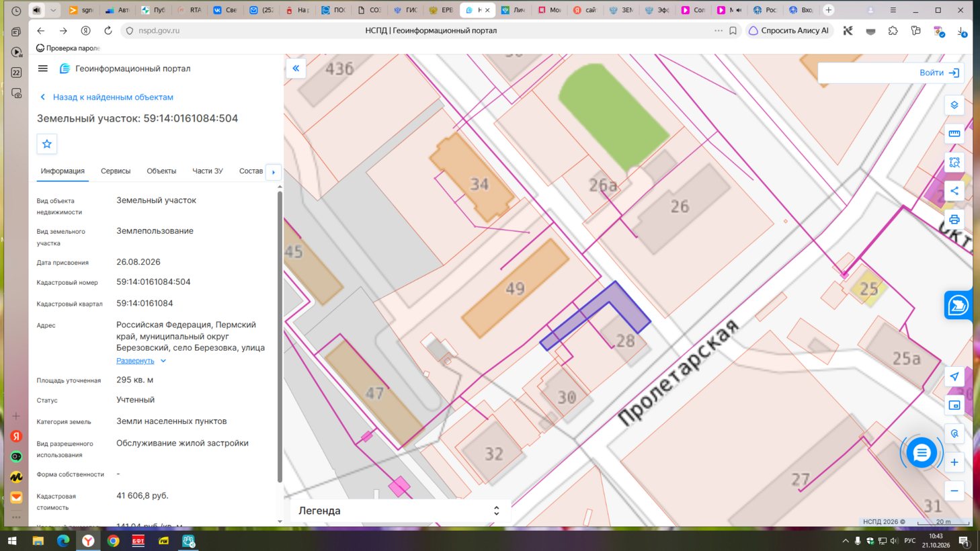980x551 pixels.
Task: Open Спросить Алису AI assistant
Action: coord(789,30)
